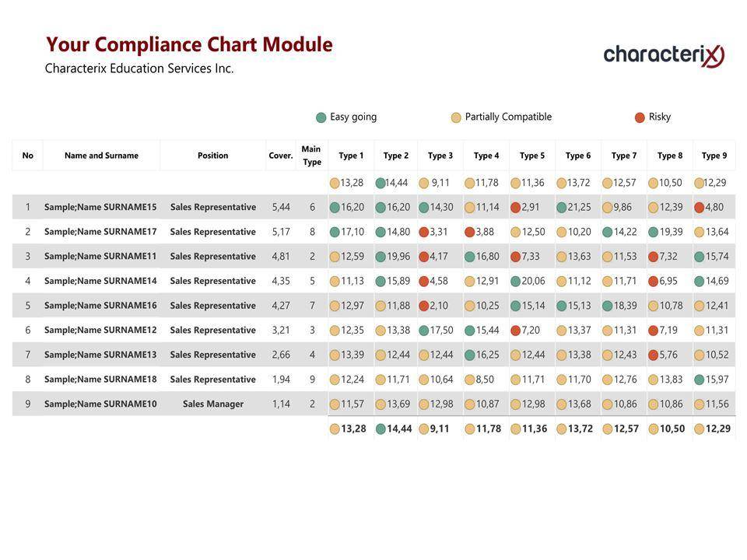Click the red Risky legend dot
The height and width of the screenshot is (560, 747).
tap(640, 117)
